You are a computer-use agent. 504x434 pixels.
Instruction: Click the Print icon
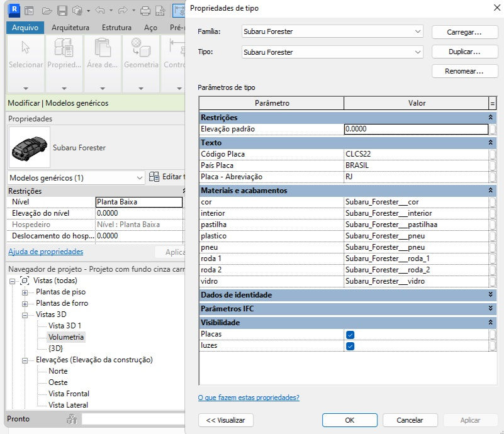click(x=145, y=11)
